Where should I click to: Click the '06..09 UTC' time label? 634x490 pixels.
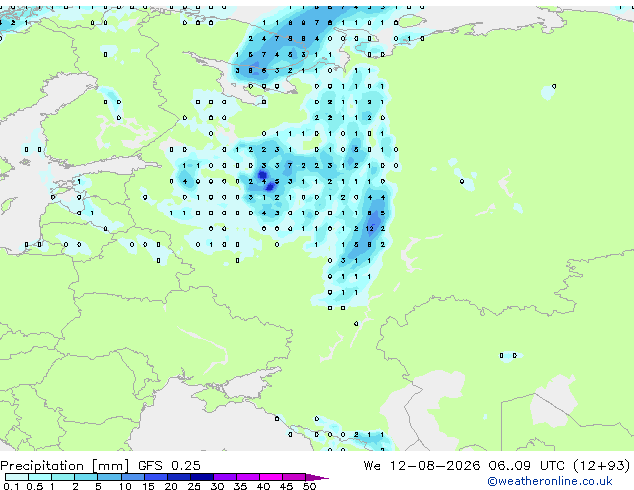pyautogui.click(x=526, y=466)
